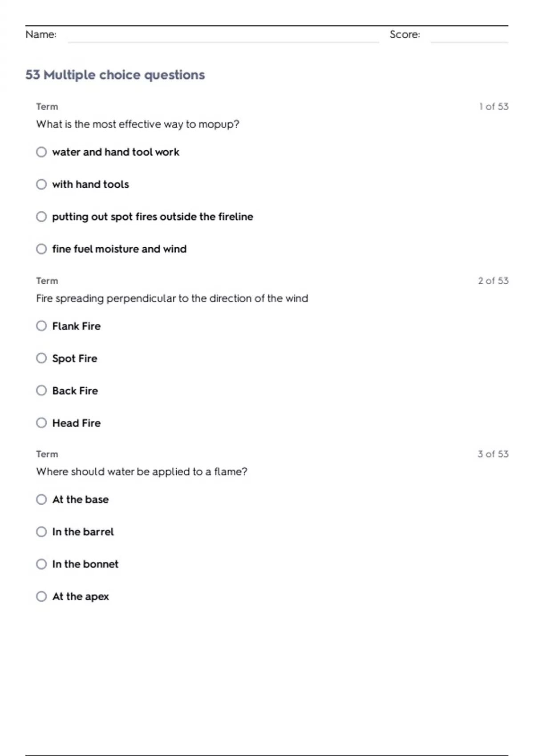Select 'water and hand tool work' answer

(41, 152)
